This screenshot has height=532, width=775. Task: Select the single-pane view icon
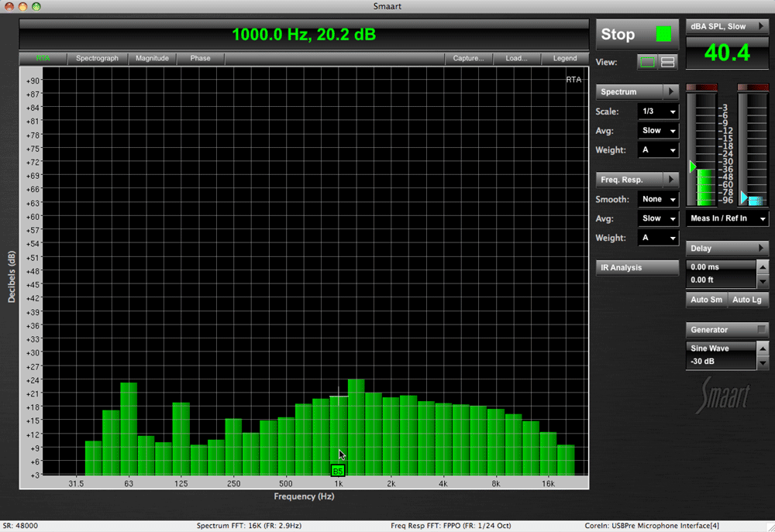pyautogui.click(x=647, y=62)
